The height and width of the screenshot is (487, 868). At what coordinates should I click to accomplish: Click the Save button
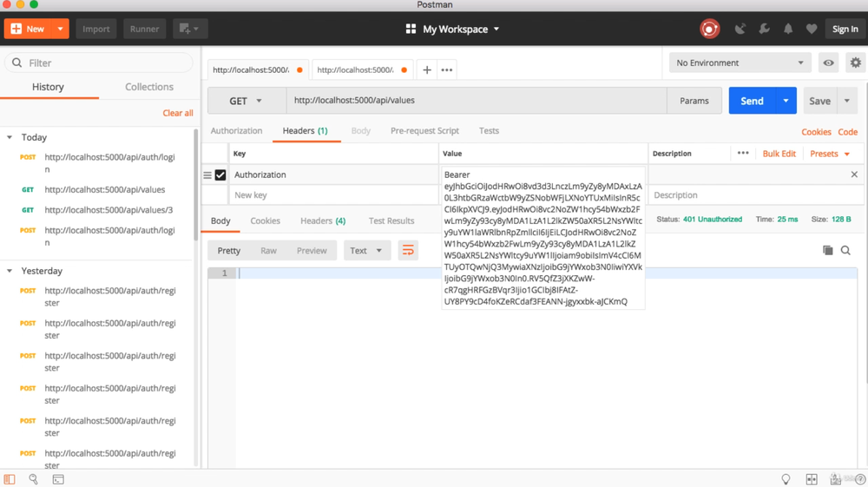coord(819,101)
